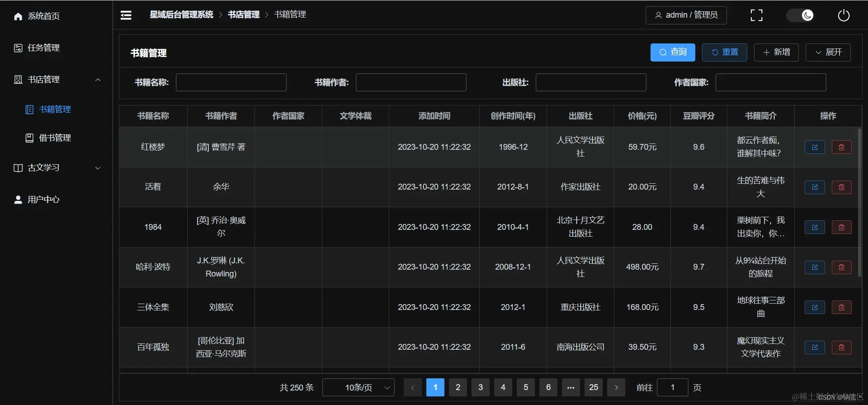Delete the 百年孤独 row
868x405 pixels.
coord(841,347)
